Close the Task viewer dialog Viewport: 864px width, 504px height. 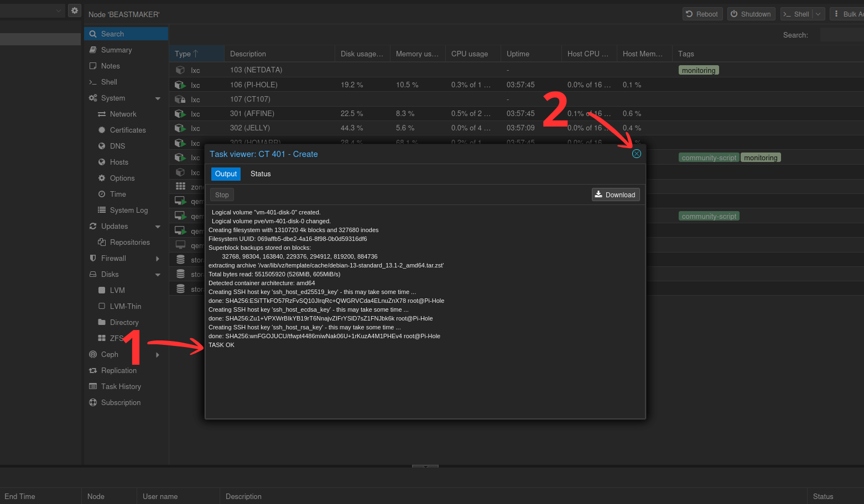click(637, 154)
